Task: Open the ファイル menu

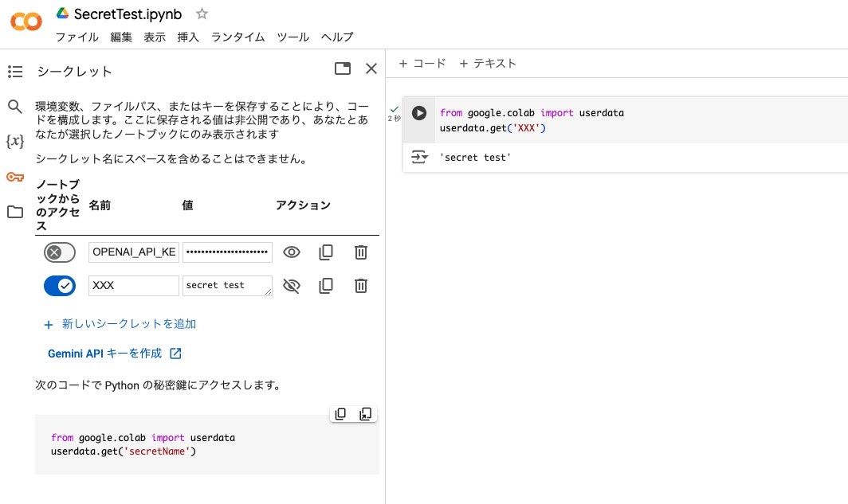Action: click(x=77, y=37)
